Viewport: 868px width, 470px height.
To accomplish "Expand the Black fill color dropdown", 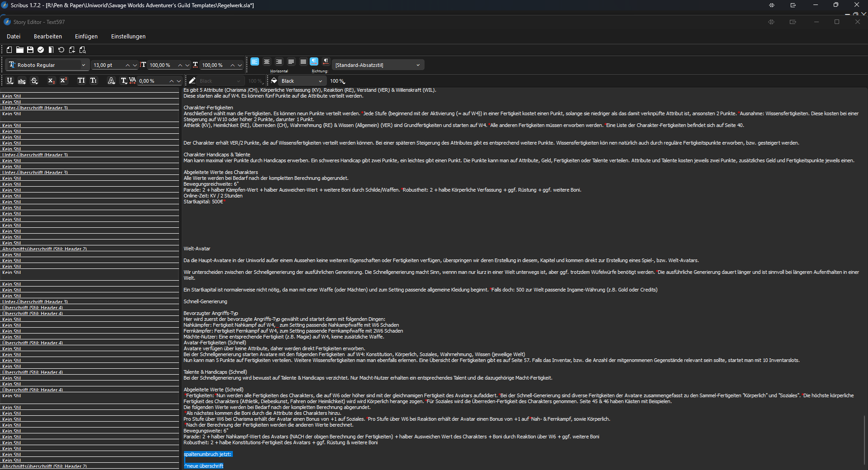I will 320,81.
